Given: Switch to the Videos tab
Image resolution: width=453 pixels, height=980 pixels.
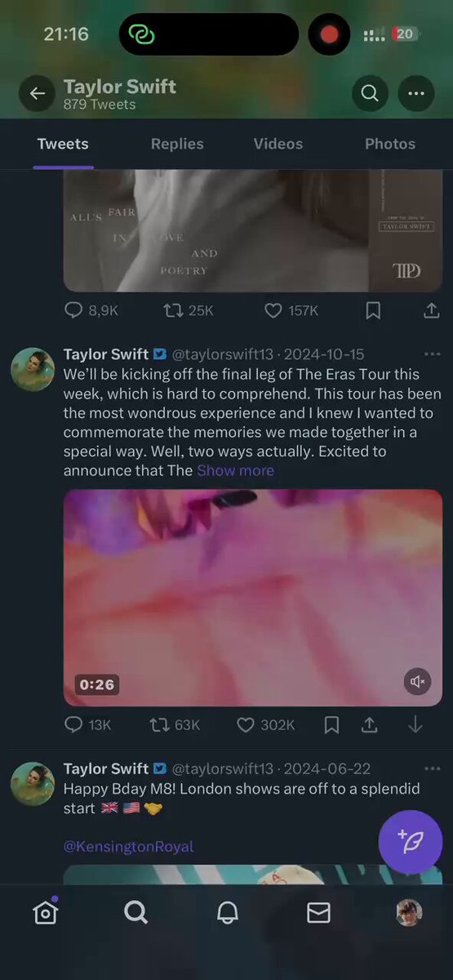Looking at the screenshot, I should pos(278,144).
